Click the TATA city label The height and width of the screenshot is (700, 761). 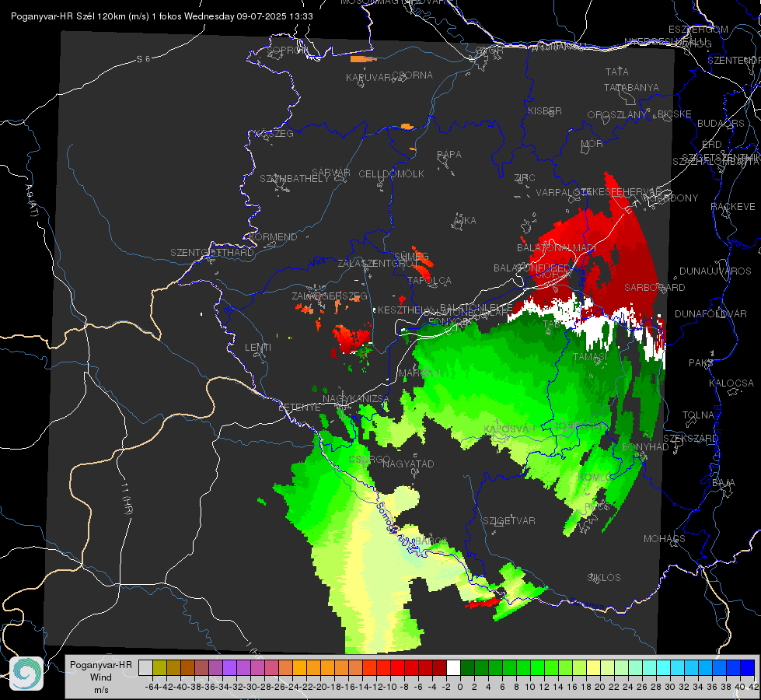[617, 72]
